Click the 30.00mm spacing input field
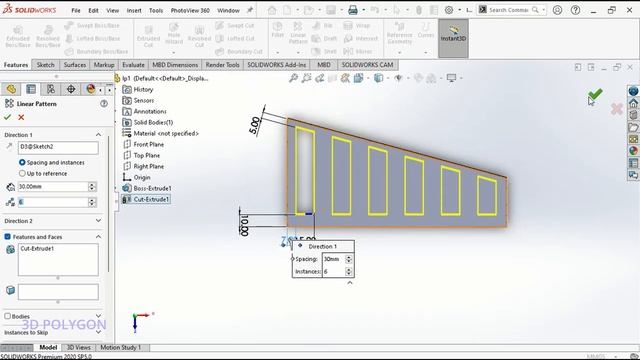 pos(53,187)
